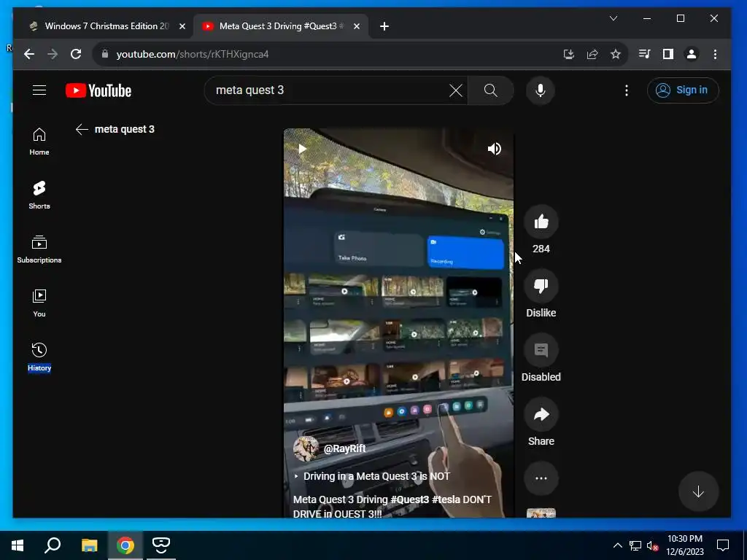Like the short with 284 likes
The height and width of the screenshot is (560, 747).
541,222
